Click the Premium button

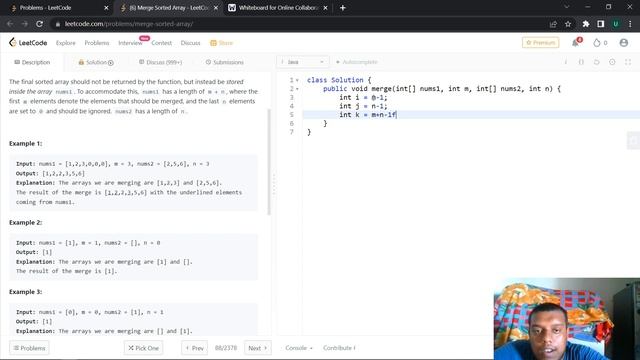[x=540, y=42]
